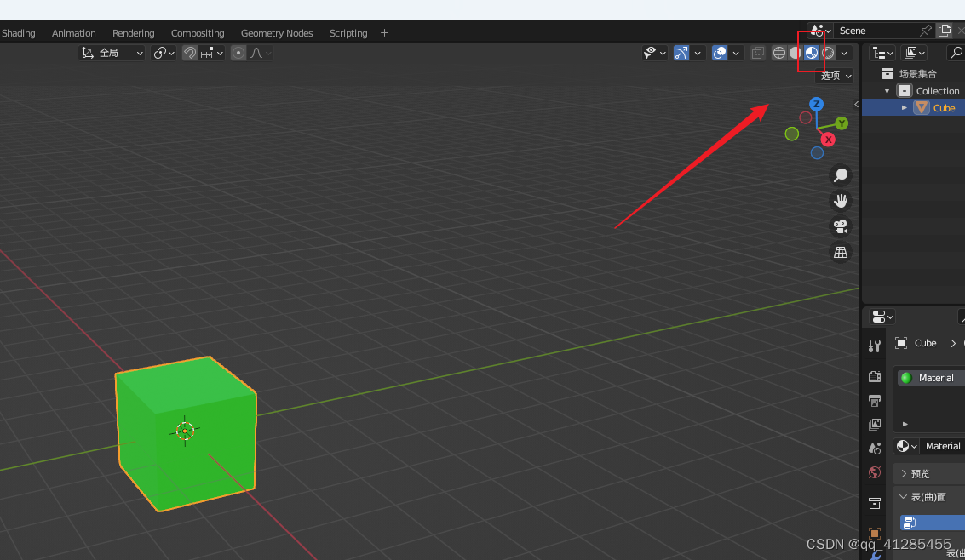Open the Render properties tab

875,376
